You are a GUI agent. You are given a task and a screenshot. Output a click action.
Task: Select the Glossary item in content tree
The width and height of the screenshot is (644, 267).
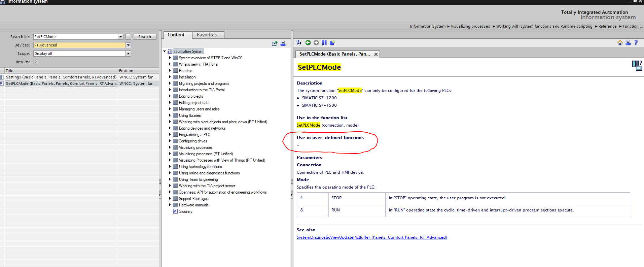(185, 211)
